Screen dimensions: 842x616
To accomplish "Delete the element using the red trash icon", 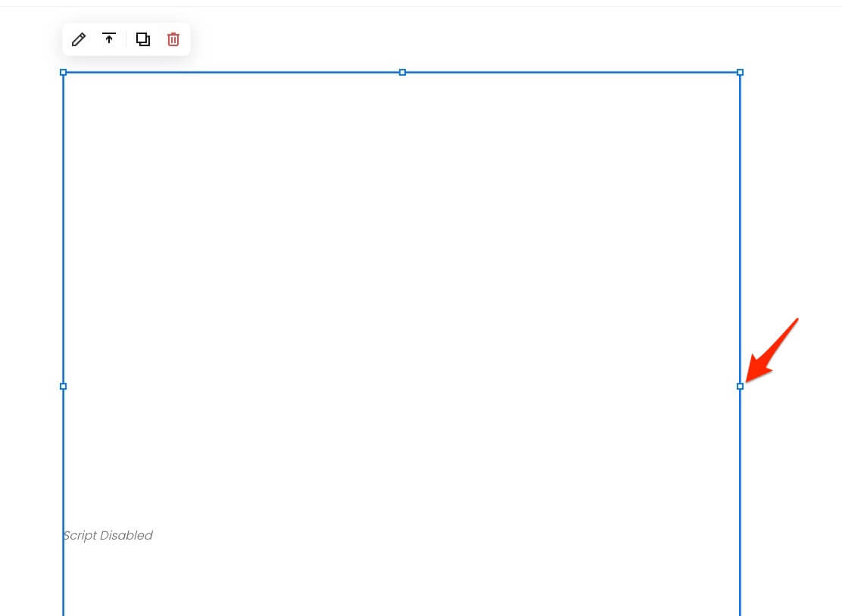I will click(173, 39).
